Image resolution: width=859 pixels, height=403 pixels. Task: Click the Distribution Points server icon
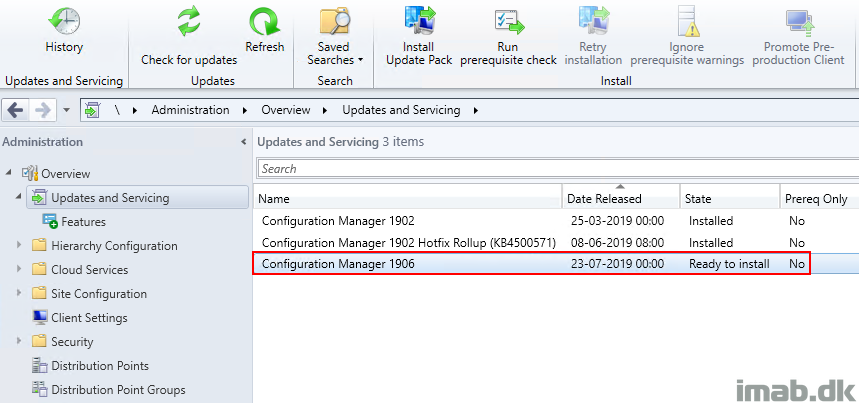coord(39,365)
